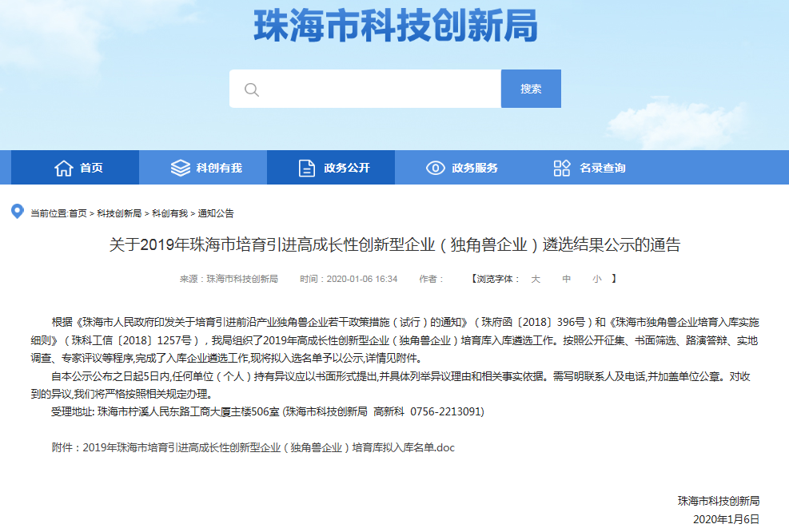Viewport: 789px width, 532px height.
Task: Click the blue 搜索 button
Action: [x=531, y=89]
